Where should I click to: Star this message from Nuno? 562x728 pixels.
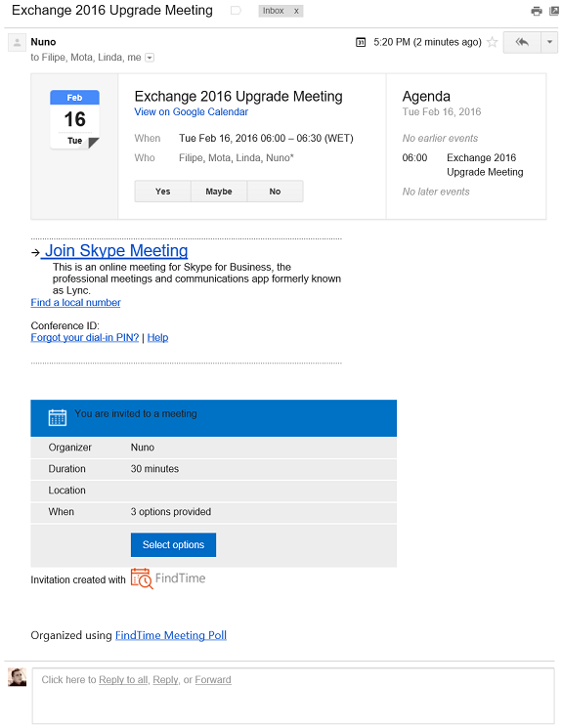point(493,42)
